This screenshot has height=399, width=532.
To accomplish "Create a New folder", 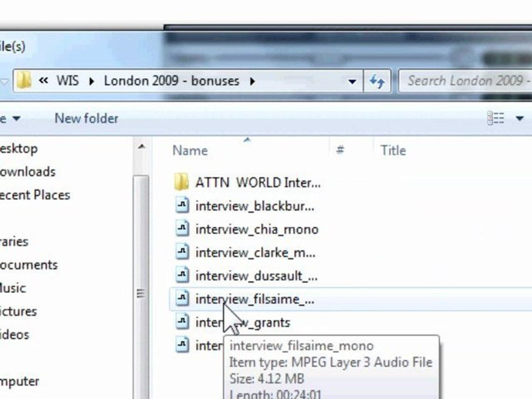I will click(86, 118).
